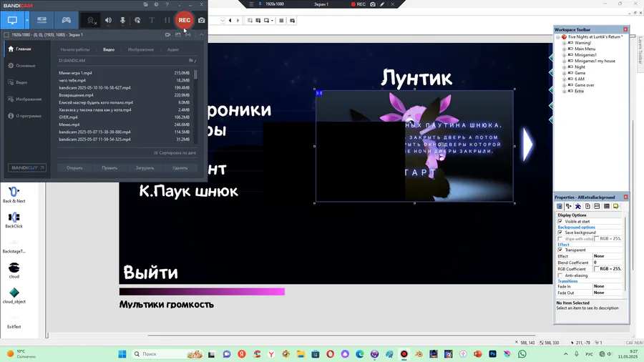Screen dimensions: 644x362
Task: Click Bandicam file list scrollbar
Action: tap(195, 74)
